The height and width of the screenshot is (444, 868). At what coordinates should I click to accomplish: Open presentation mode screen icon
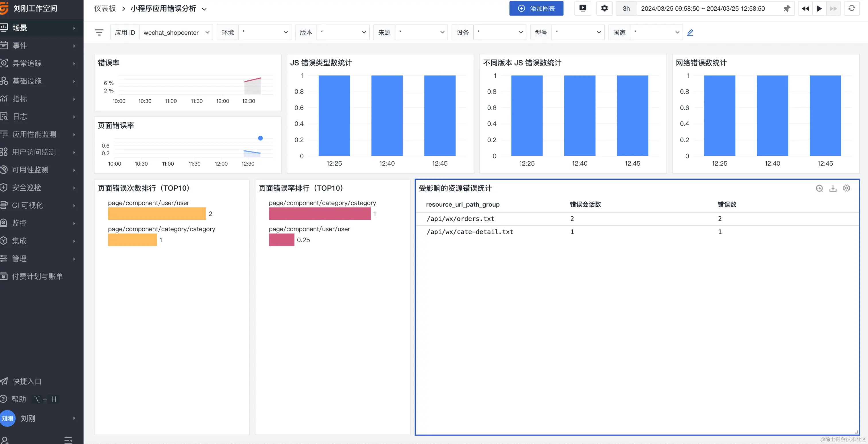(583, 8)
